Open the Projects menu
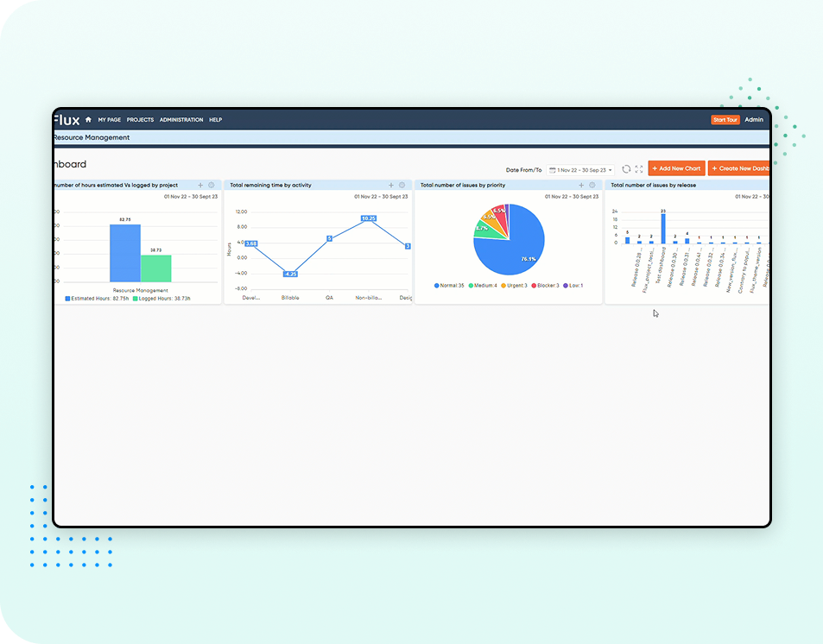 click(140, 120)
